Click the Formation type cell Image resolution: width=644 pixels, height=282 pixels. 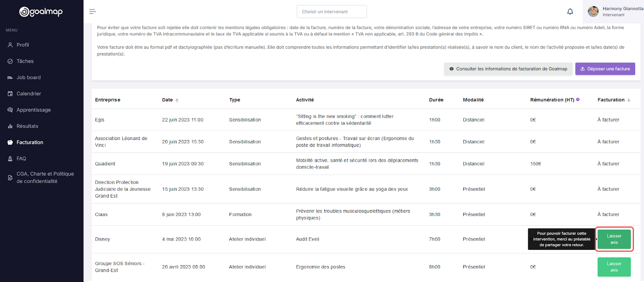[240, 214]
